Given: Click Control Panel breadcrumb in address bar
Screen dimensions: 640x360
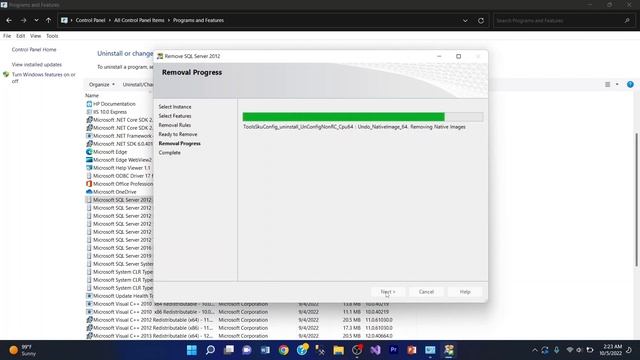Looking at the screenshot, I should click(x=90, y=20).
